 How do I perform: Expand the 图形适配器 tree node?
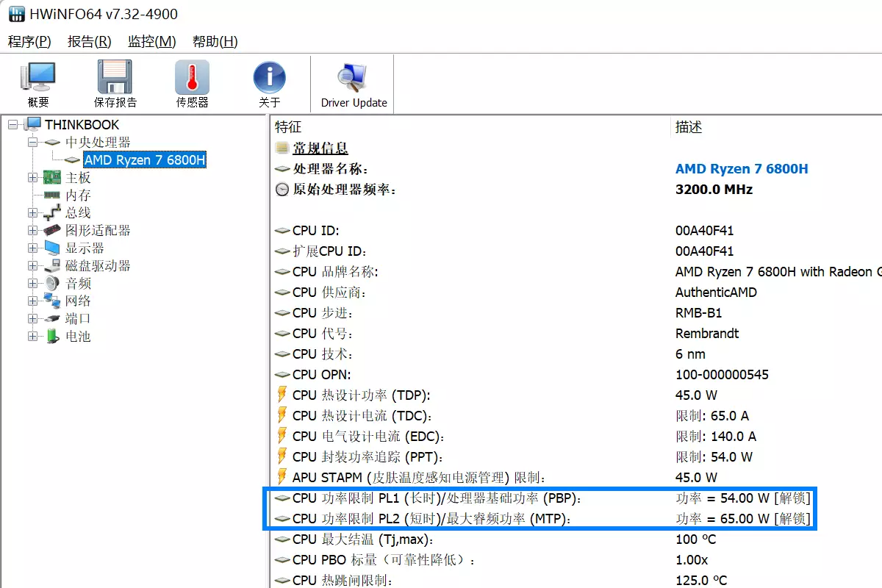tap(32, 231)
